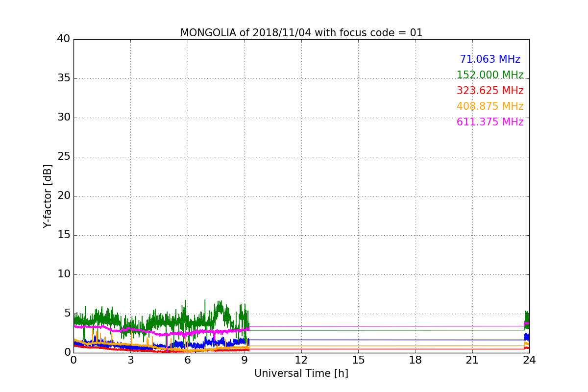
Task: Click the x-axis tick label 18
Action: click(416, 360)
